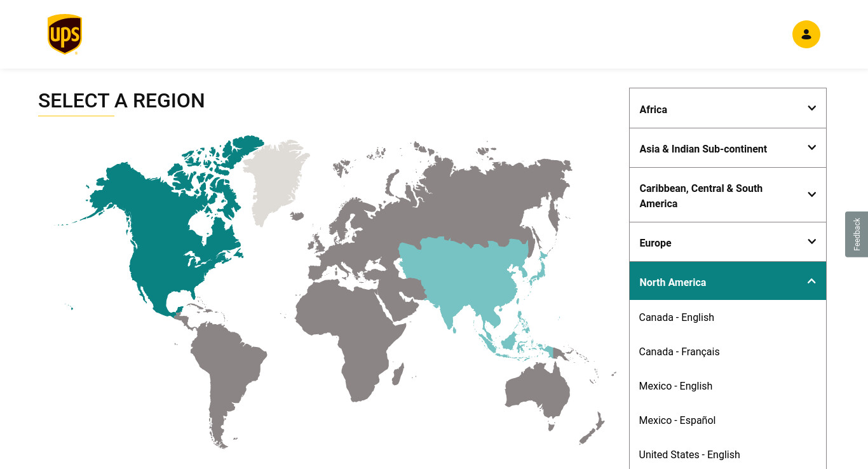Click the SELECT A REGION heading
The image size is (868, 469).
(121, 101)
